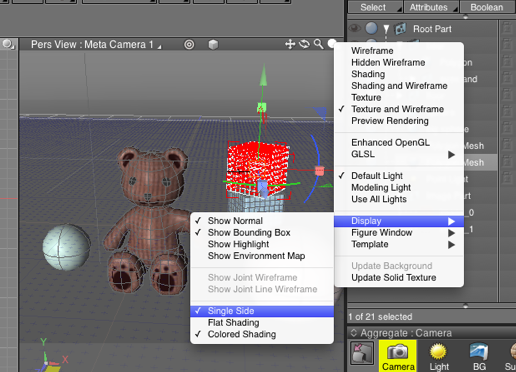Image resolution: width=516 pixels, height=372 pixels.
Task: Click the zoom magnifier icon in viewport header
Action: point(319,44)
